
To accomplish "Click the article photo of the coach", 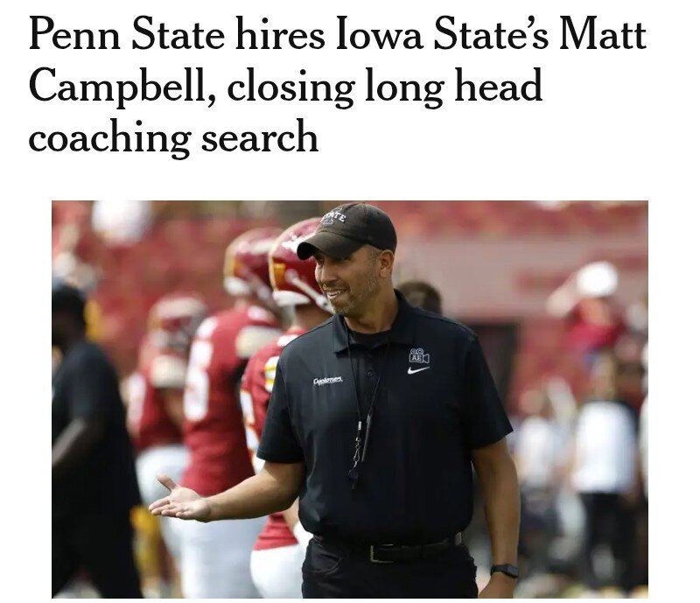I will (x=350, y=399).
